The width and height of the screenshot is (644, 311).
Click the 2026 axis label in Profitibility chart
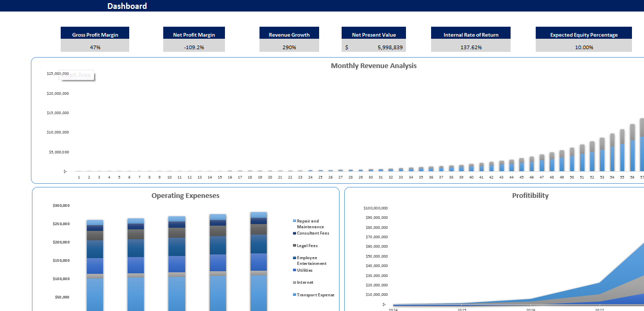pos(532,309)
